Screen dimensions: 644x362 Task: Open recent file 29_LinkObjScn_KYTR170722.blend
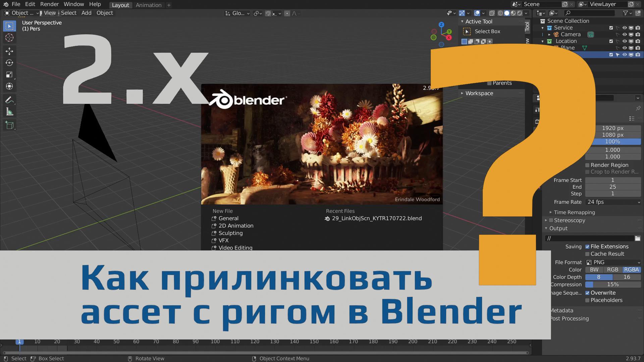click(376, 218)
